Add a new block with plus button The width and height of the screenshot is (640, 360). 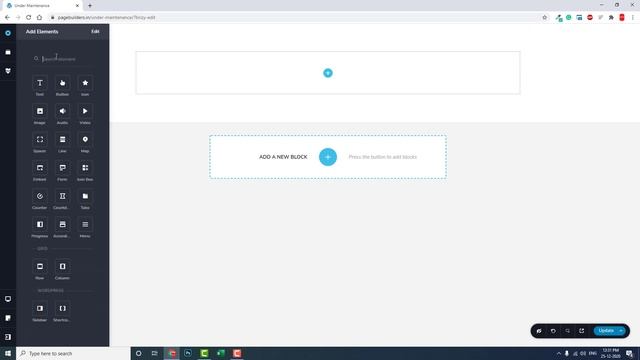(x=328, y=157)
